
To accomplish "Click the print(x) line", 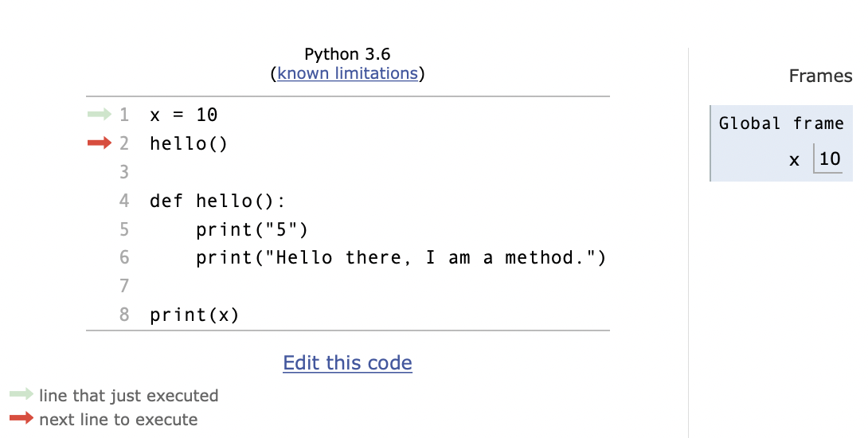I will pyautogui.click(x=194, y=315).
